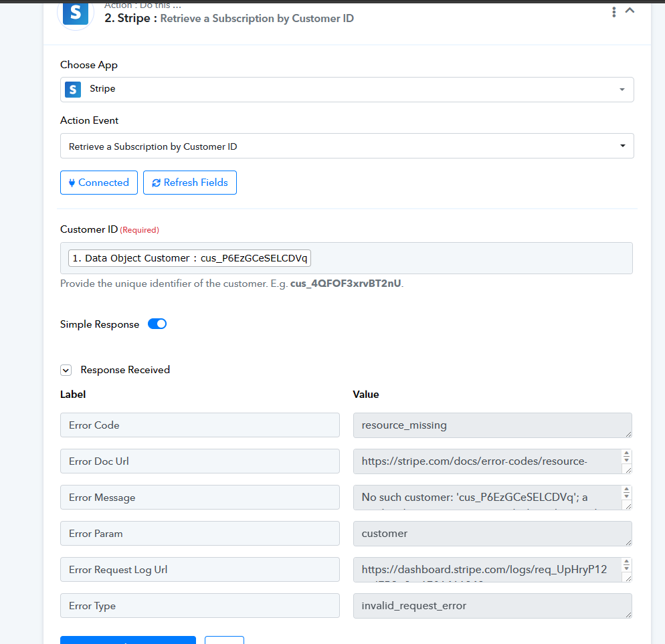Click the customer value field

click(492, 534)
